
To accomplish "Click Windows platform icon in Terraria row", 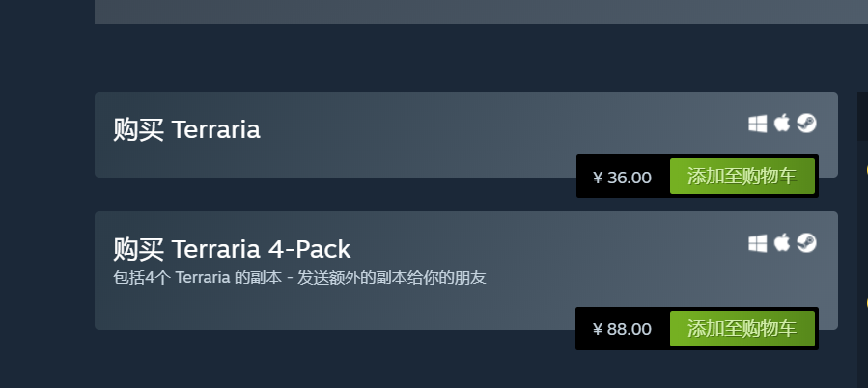I will pyautogui.click(x=757, y=124).
